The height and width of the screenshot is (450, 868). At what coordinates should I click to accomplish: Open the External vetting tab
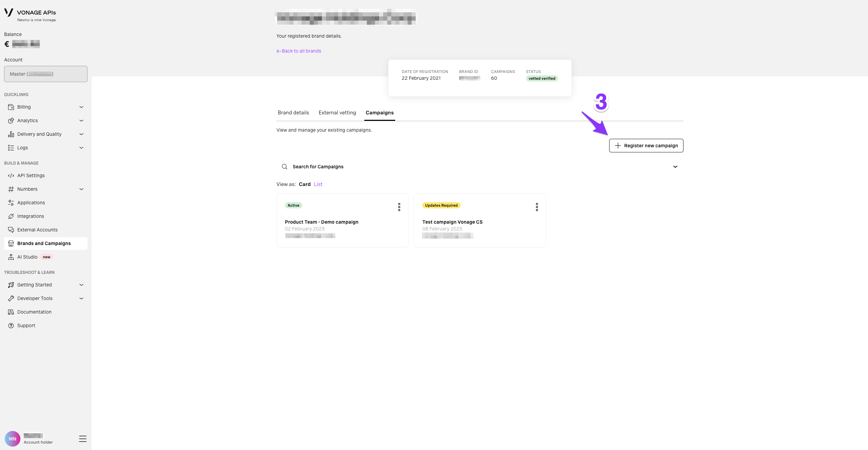pyautogui.click(x=337, y=112)
